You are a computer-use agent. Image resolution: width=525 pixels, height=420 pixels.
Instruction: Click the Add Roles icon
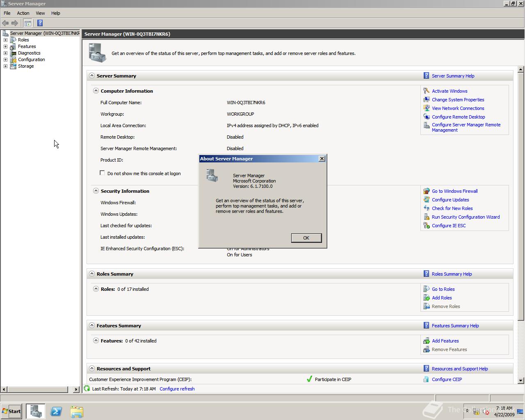point(426,298)
